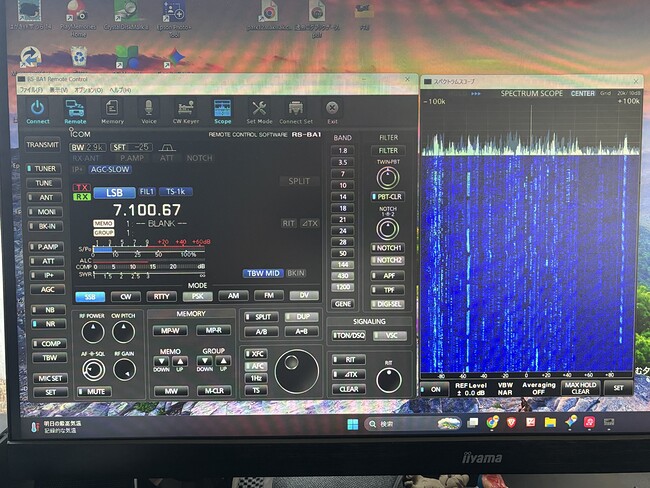
Task: Open Brave browser from the taskbar
Action: 511,422
